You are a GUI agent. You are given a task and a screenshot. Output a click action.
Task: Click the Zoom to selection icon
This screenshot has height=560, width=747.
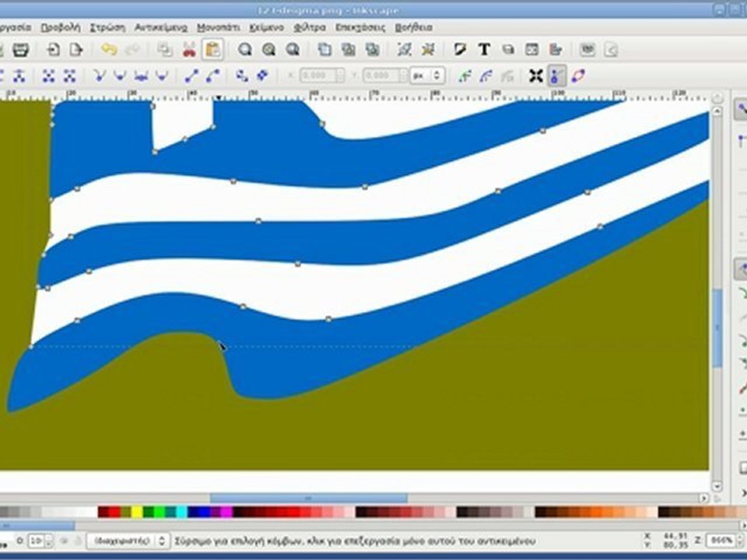(245, 50)
